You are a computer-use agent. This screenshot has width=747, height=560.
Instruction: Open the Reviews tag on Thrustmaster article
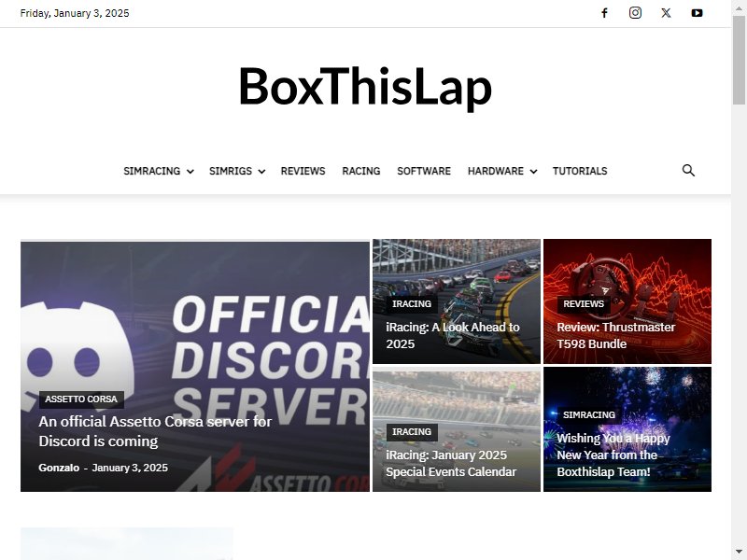pyautogui.click(x=584, y=304)
